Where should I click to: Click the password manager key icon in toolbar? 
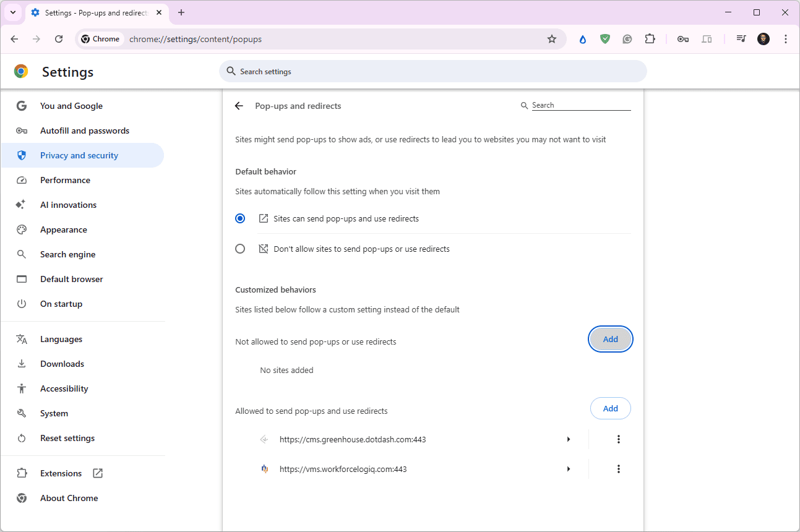[683, 39]
